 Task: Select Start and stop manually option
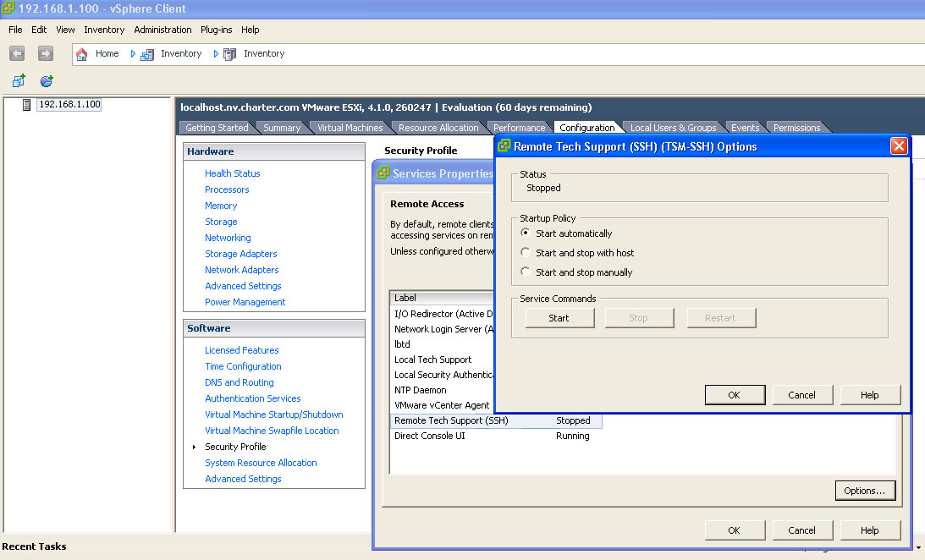525,272
